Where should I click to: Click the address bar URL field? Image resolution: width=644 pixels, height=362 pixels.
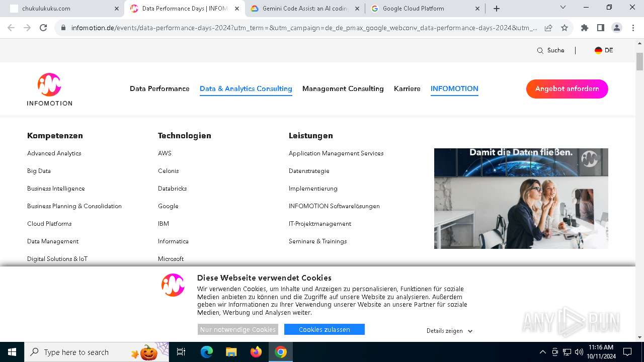pos(304,28)
